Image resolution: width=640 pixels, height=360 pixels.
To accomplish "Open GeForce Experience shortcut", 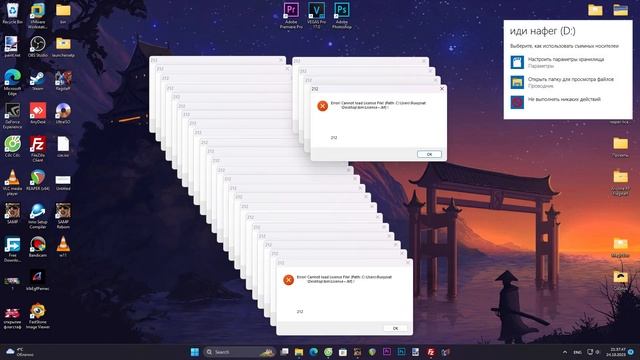I will coord(12,116).
